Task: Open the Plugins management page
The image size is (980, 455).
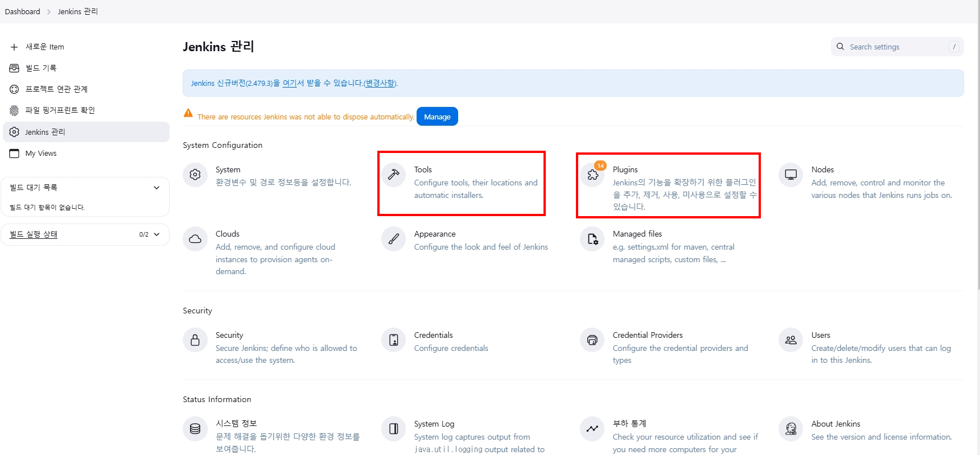Action: 625,169
